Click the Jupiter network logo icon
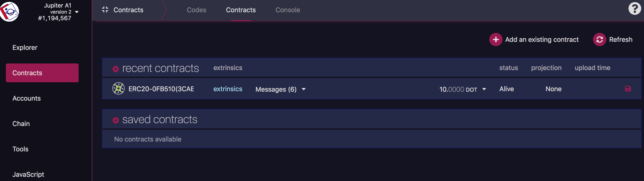This screenshot has height=181, width=644. 9,12
